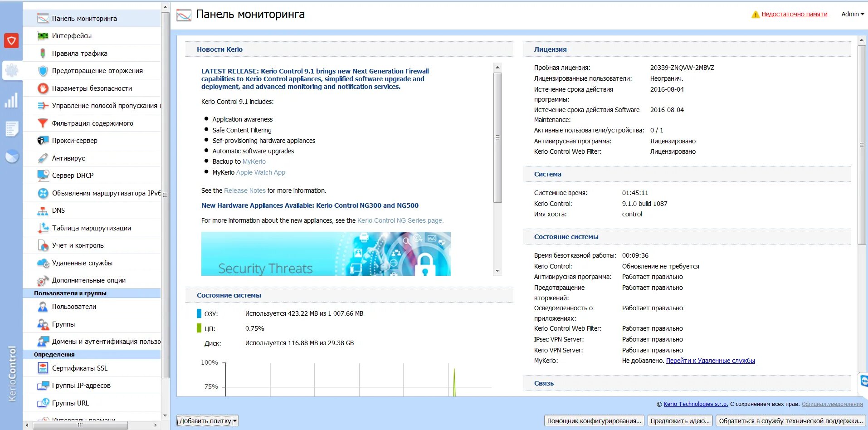Click the Прокси-сервер icon
This screenshot has height=430, width=868.
pos(43,141)
